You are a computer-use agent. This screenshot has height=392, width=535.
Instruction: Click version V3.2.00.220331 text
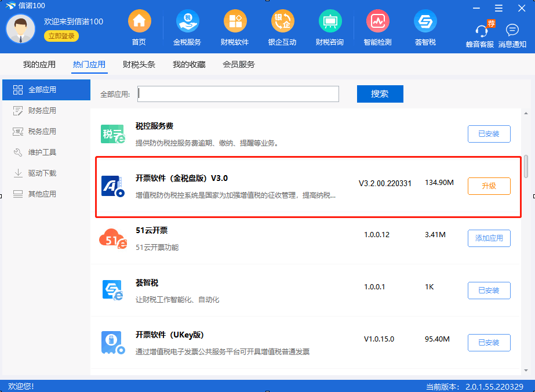click(385, 184)
